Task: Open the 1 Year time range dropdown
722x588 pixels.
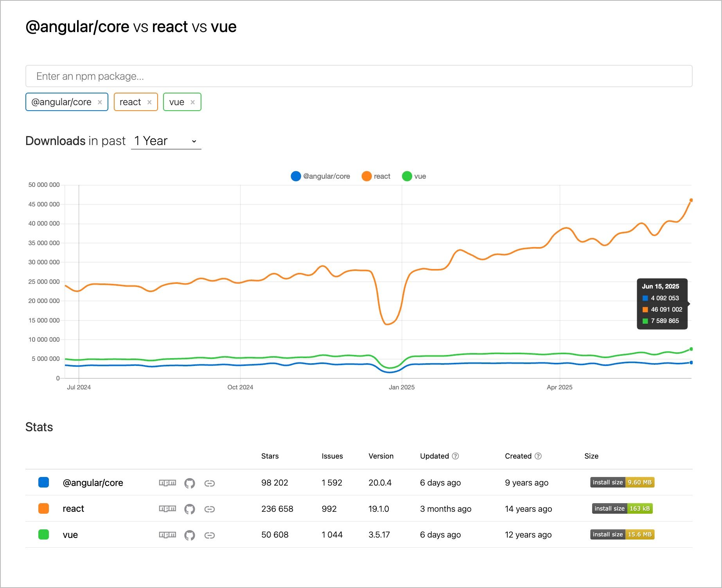Action: tap(166, 141)
